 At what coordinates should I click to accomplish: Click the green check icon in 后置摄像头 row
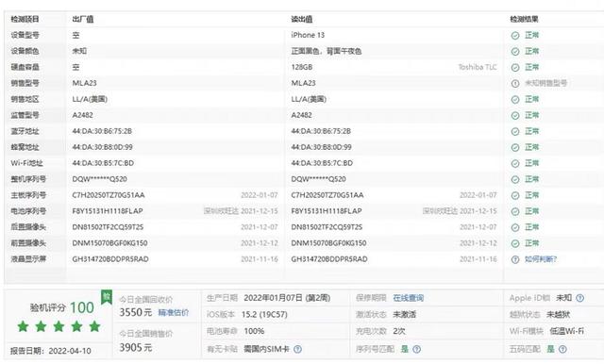coord(515,227)
